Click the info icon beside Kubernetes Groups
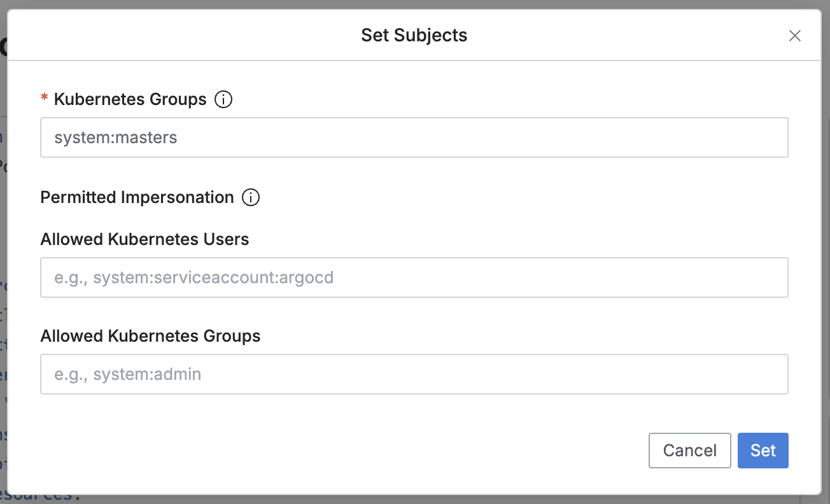Screen dimensions: 830x504 [x=223, y=99]
